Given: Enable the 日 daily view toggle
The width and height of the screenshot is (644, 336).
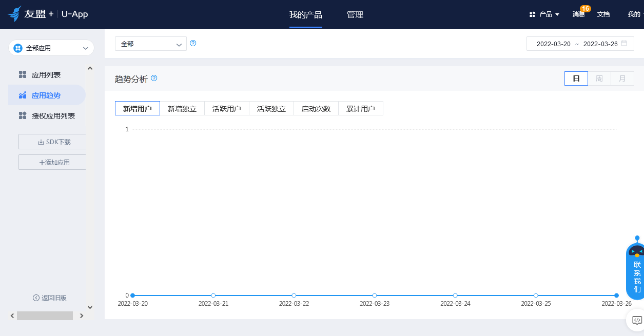Looking at the screenshot, I should tap(576, 78).
